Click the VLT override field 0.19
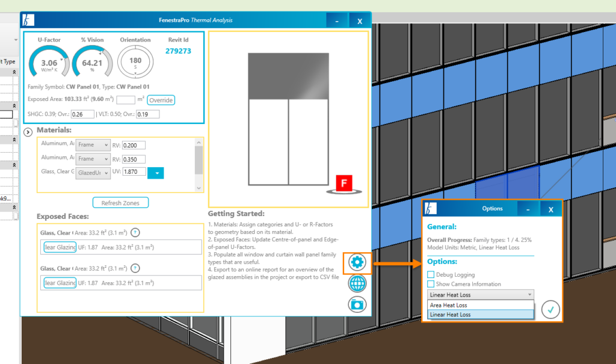 [x=148, y=114]
